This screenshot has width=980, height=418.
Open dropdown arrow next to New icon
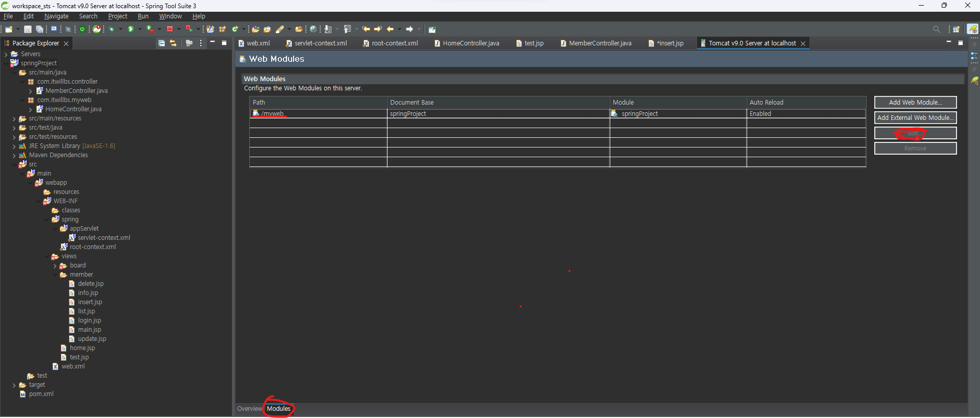18,29
